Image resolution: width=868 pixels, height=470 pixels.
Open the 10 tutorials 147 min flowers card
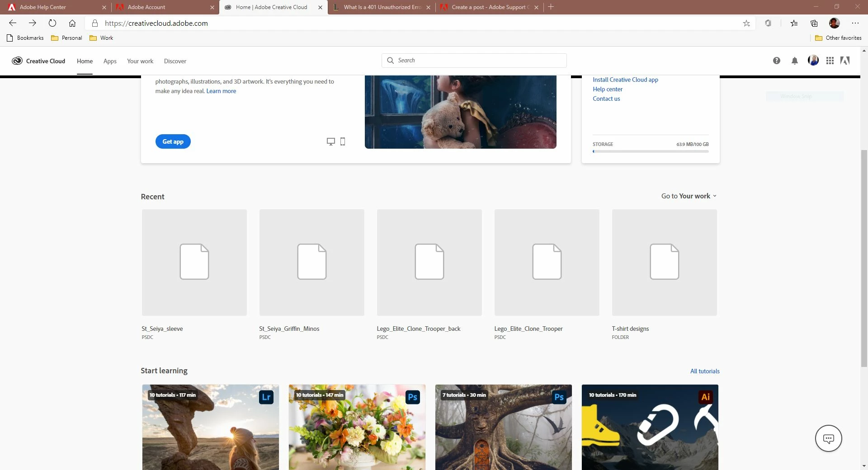(357, 427)
